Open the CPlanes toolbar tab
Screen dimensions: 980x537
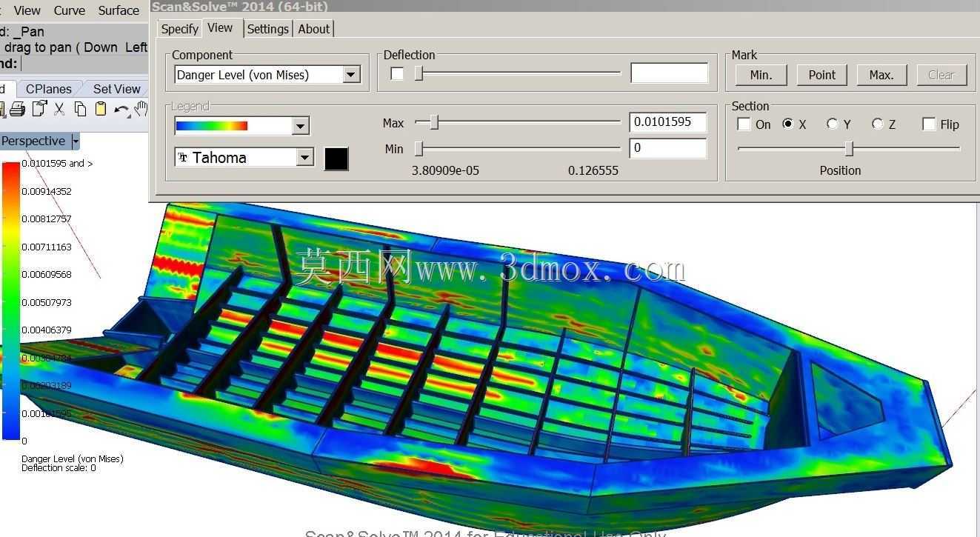(x=49, y=89)
